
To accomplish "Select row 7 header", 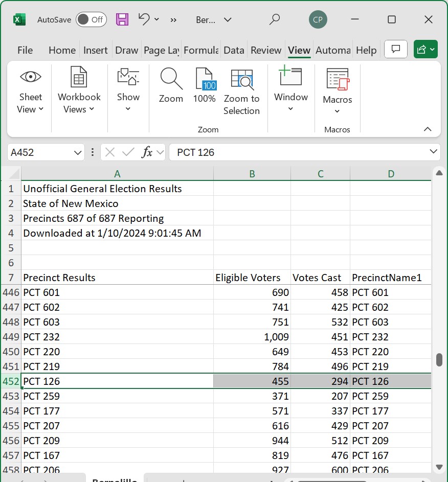I will tap(11, 278).
